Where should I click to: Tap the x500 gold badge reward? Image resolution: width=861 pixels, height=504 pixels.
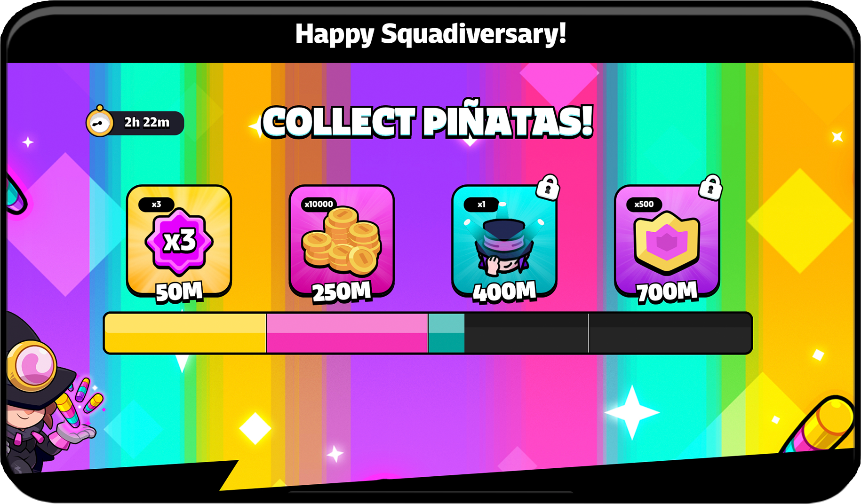tap(667, 241)
